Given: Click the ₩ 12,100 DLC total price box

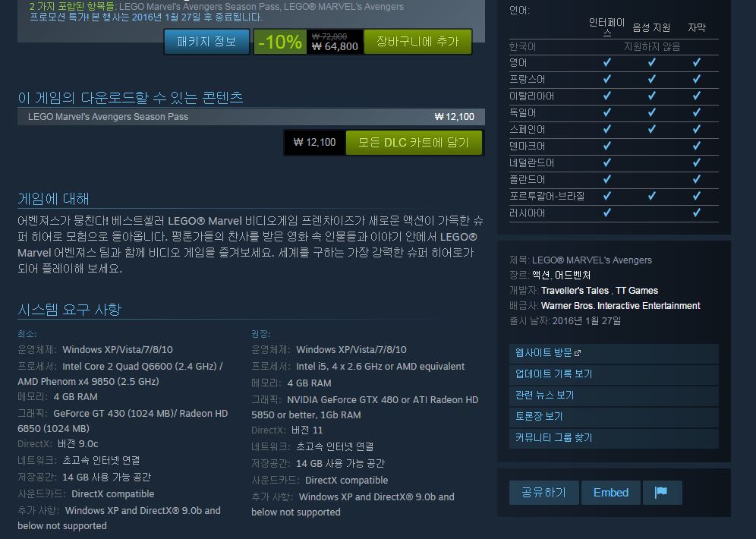Looking at the screenshot, I should click(314, 142).
